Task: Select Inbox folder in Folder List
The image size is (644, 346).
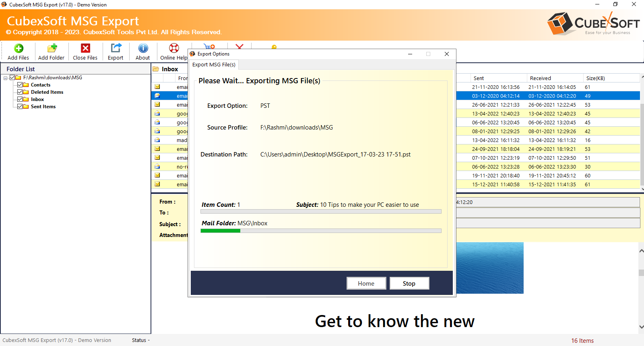Action: [x=37, y=99]
